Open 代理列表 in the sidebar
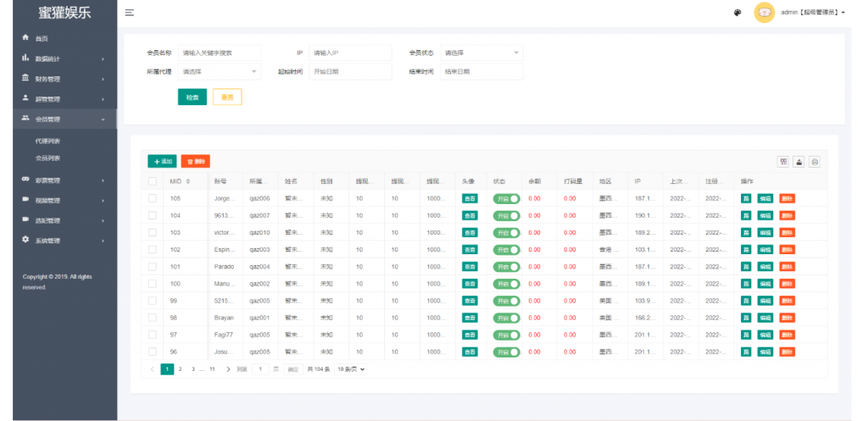 47,141
